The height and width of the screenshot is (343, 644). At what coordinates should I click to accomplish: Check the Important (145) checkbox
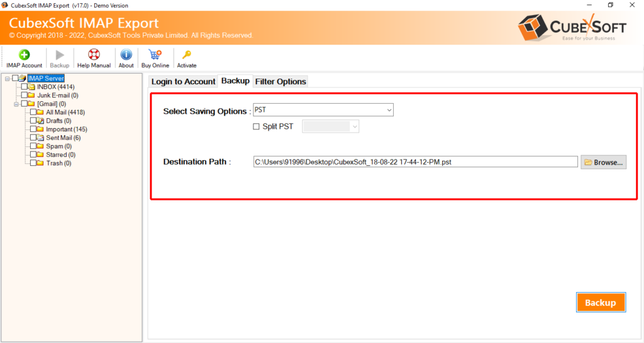tap(33, 129)
